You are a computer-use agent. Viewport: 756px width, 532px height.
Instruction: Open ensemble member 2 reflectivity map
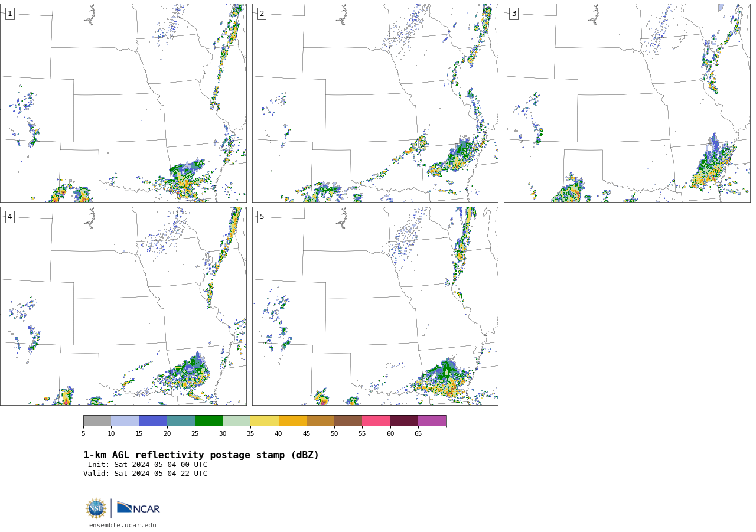coord(375,103)
